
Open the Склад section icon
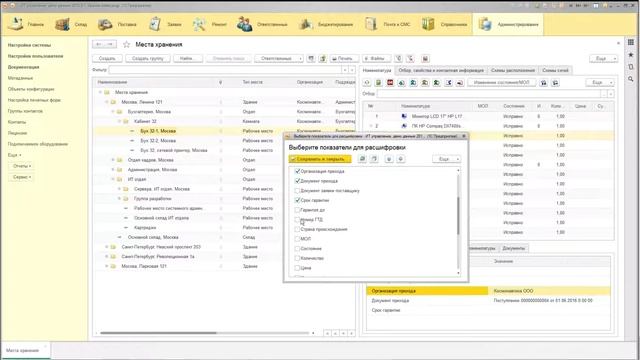(62, 24)
